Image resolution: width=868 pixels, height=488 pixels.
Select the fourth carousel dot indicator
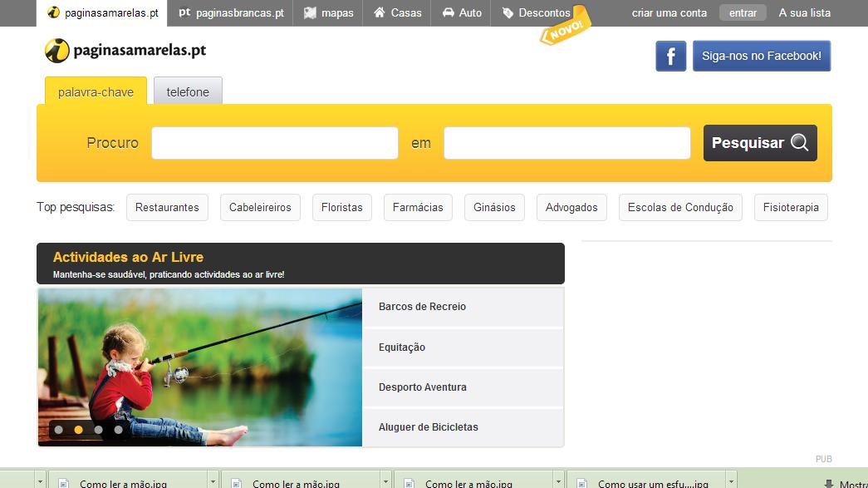(119, 430)
